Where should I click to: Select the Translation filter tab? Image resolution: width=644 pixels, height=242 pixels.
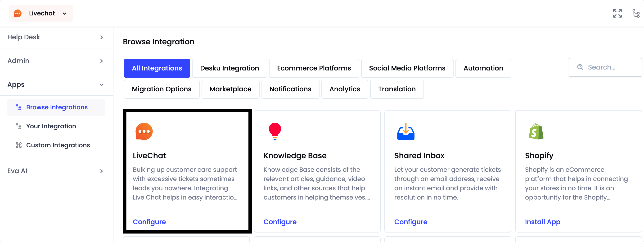[397, 89]
